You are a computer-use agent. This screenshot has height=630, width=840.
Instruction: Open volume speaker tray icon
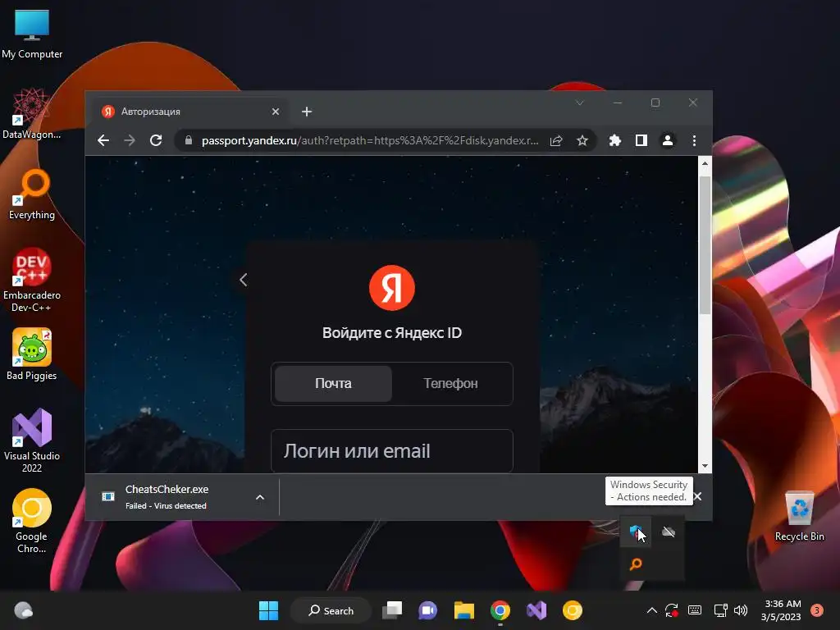pos(741,610)
